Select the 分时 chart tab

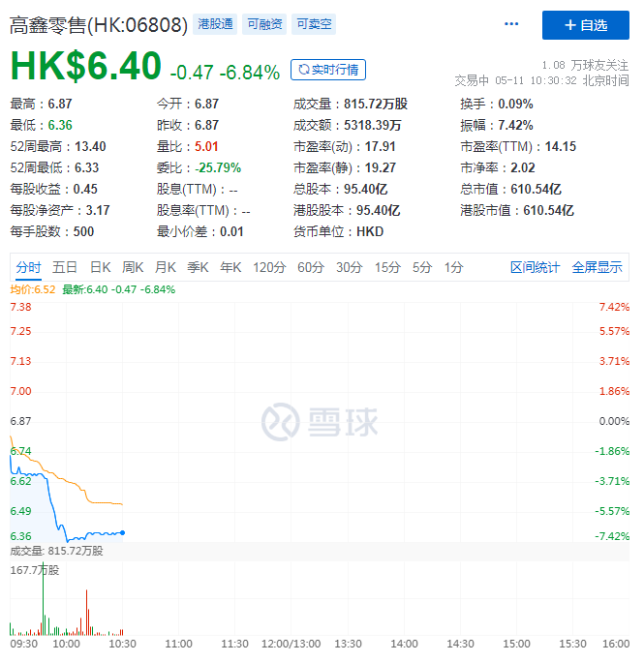[x=29, y=267]
